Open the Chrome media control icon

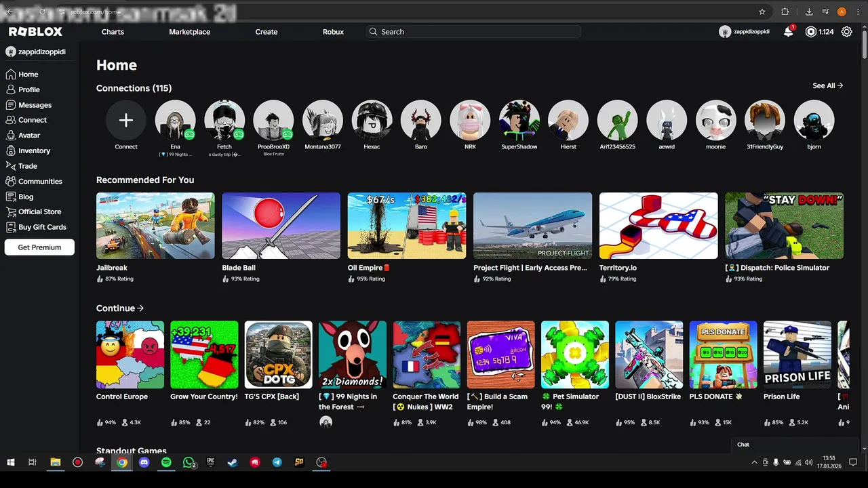coord(825,12)
